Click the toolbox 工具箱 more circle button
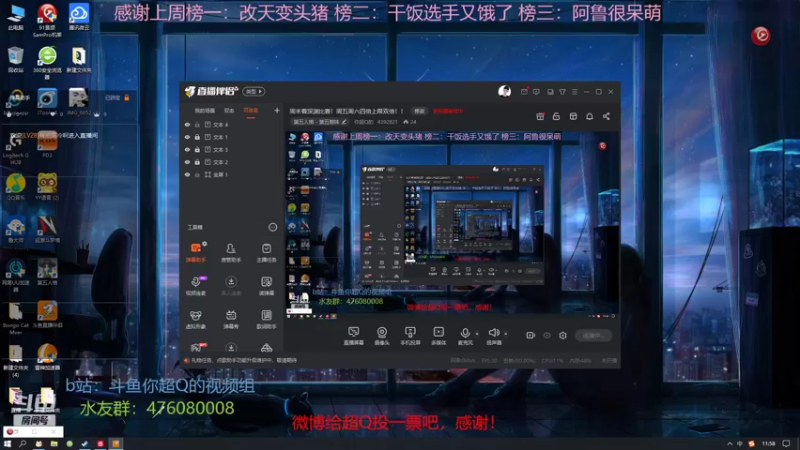800x450 pixels. tap(272, 227)
